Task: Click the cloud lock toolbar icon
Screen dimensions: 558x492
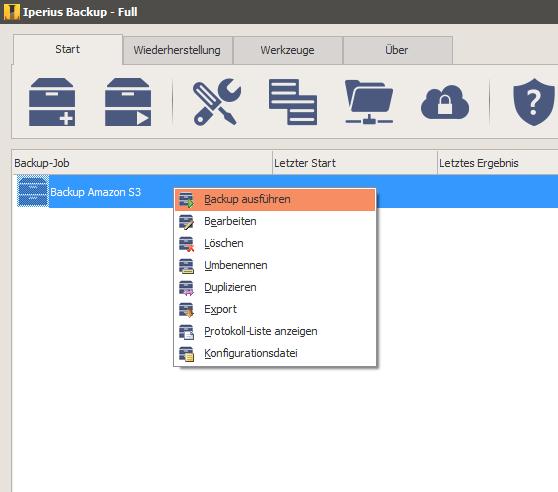Action: click(x=445, y=102)
